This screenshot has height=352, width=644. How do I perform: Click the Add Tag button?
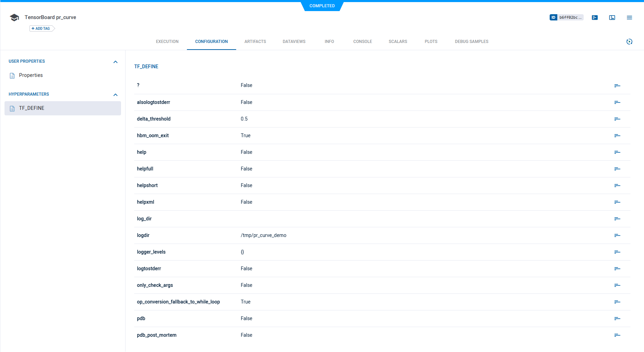[x=41, y=28]
